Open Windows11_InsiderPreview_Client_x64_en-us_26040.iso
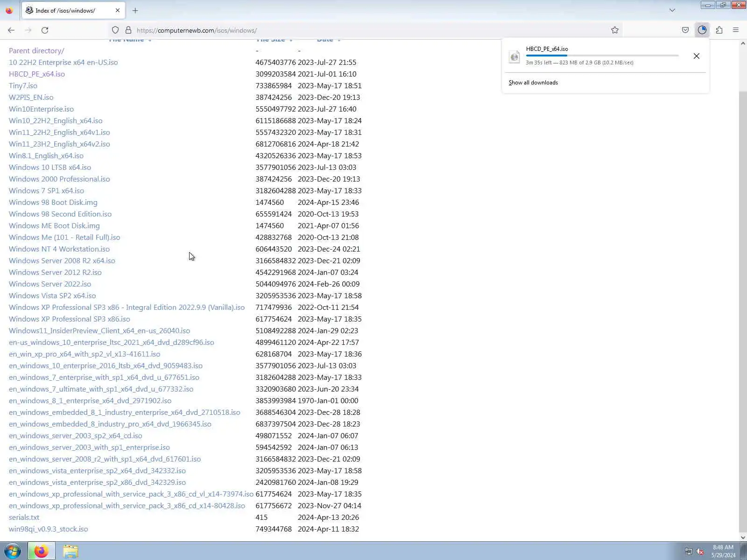 pyautogui.click(x=99, y=330)
